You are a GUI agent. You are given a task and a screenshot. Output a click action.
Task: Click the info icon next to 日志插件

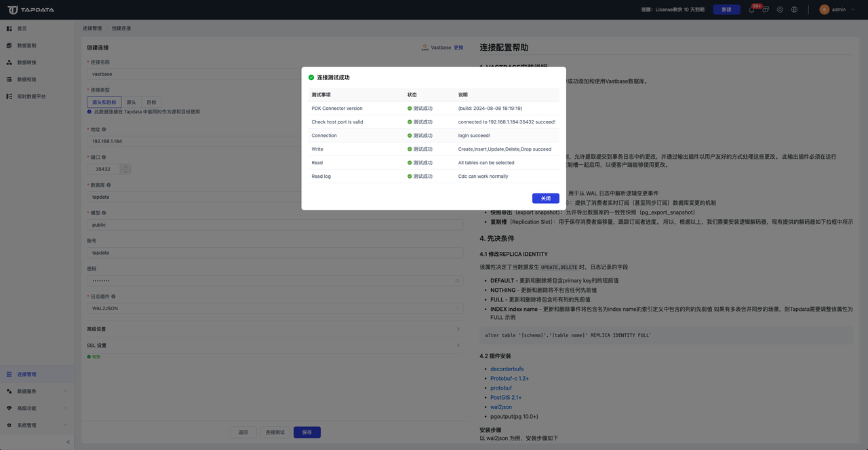113,296
